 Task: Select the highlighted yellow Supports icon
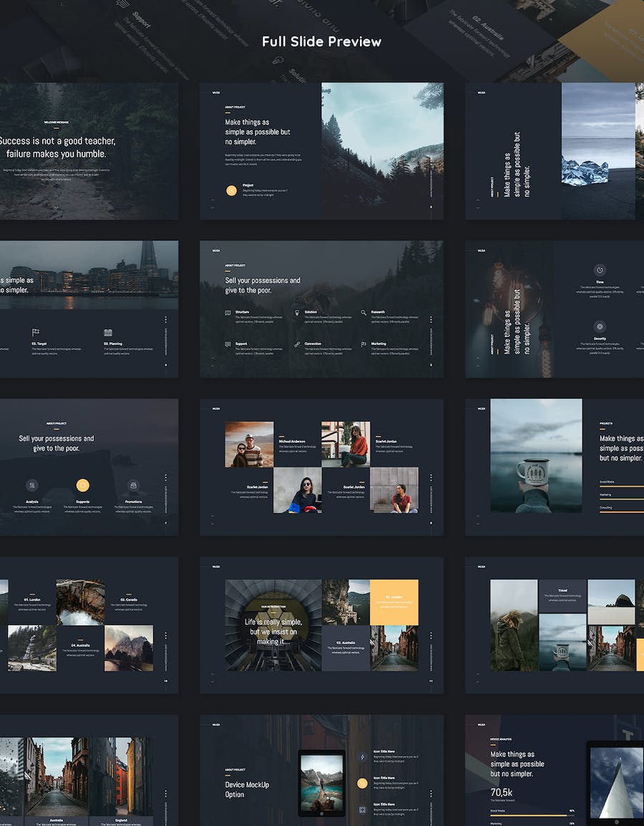click(83, 485)
